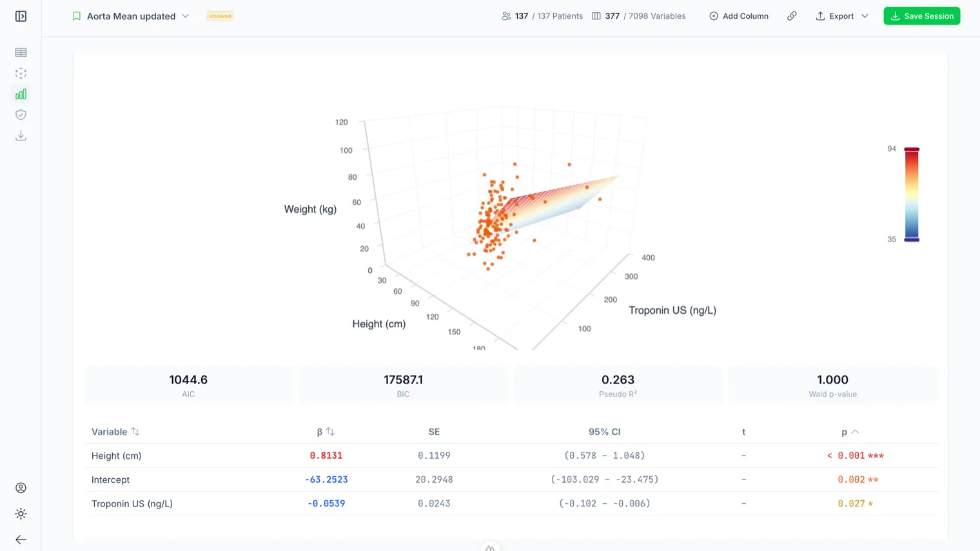Toggle the sidebar panel icon

coord(21,16)
